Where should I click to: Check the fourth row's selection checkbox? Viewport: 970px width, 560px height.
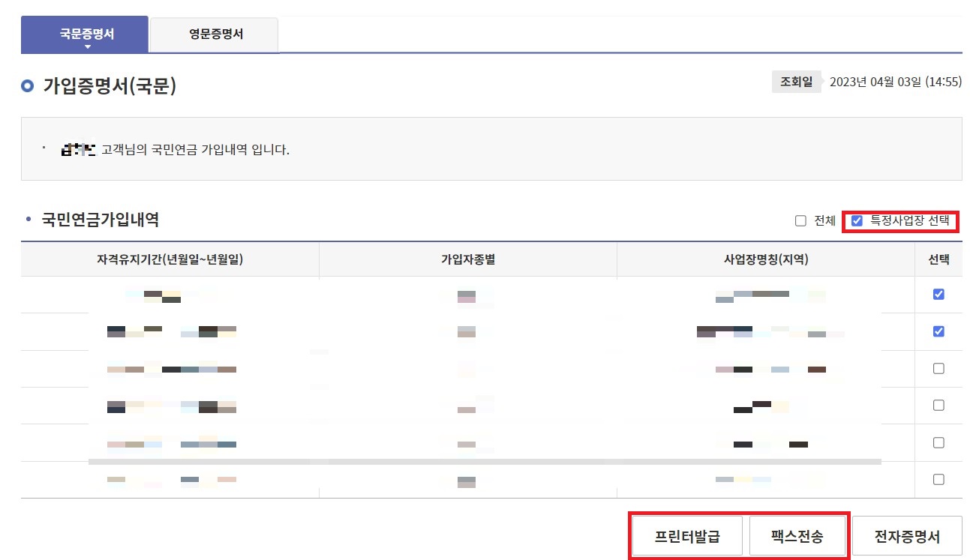(938, 405)
